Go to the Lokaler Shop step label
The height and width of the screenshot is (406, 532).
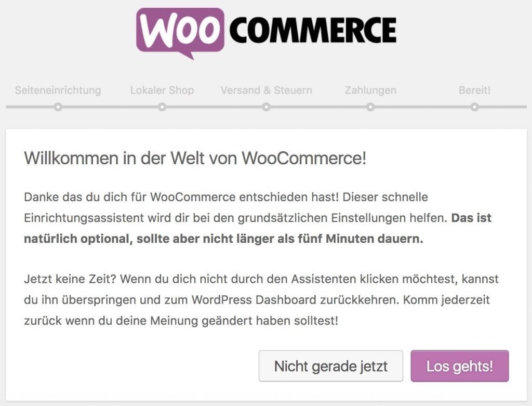162,90
